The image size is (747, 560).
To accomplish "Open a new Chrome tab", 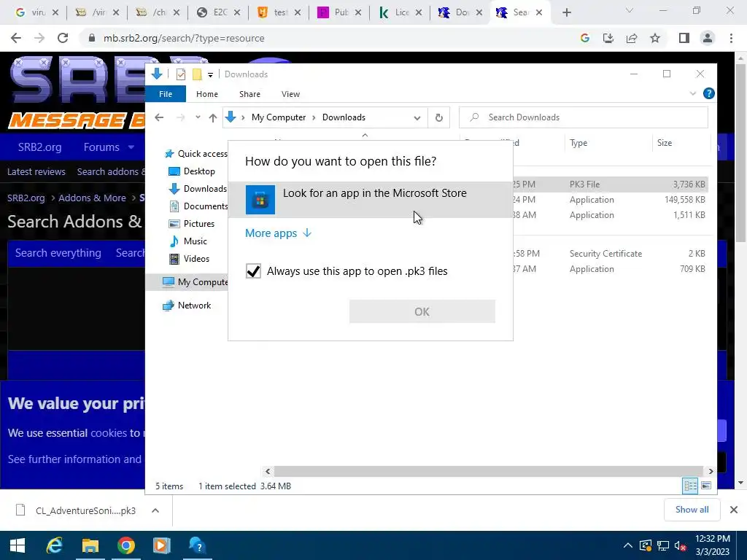I will [x=566, y=12].
